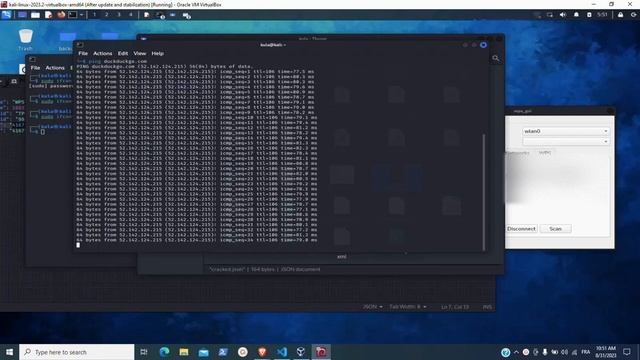The height and width of the screenshot is (360, 640).
Task: Open the wlan0 interface dropdown
Action: coord(566,131)
